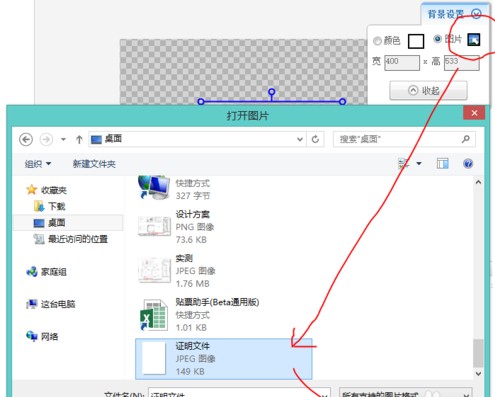The width and height of the screenshot is (495, 397).
Task: Click the 搜索"桌面" search box
Action: [404, 139]
